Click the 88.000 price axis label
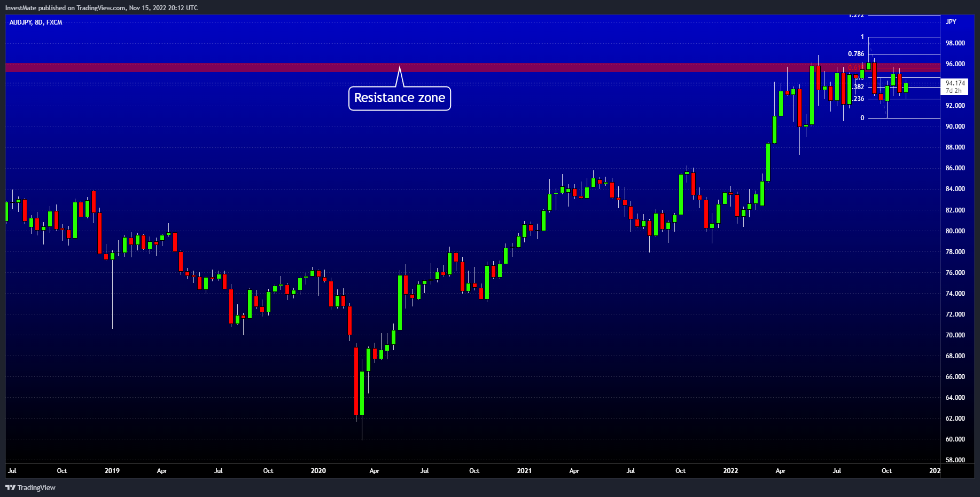Image resolution: width=980 pixels, height=497 pixels. 955,147
